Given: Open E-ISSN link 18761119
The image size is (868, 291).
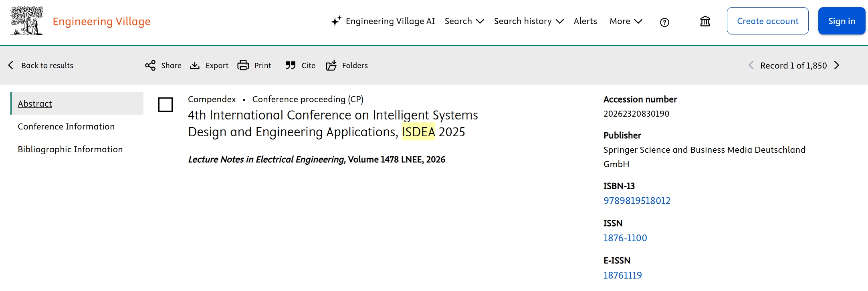Looking at the screenshot, I should tap(623, 275).
